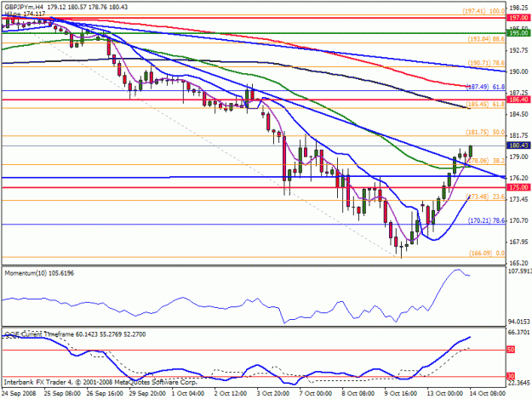Select the green 195.00 price label

pos(518,33)
